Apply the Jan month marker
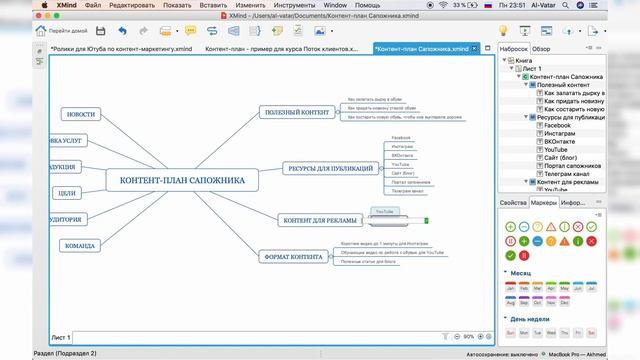Screen dimensions: 640x360 click(510, 287)
